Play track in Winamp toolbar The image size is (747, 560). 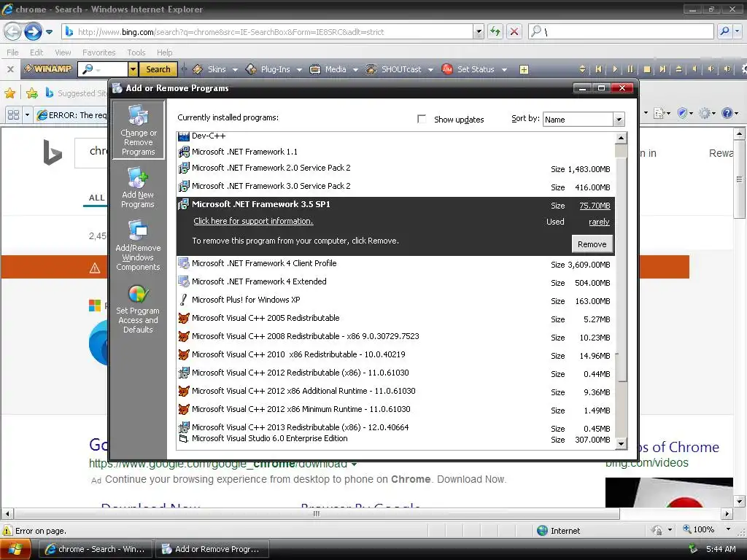coord(614,69)
